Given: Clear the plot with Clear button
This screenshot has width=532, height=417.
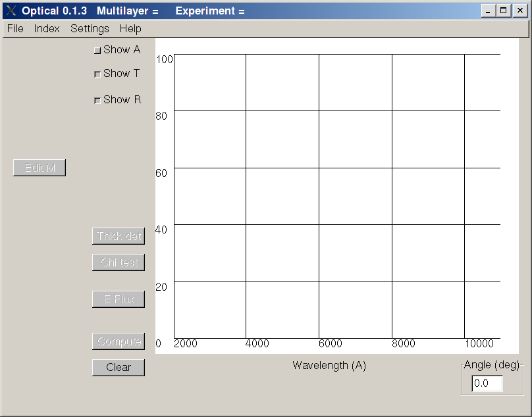Looking at the screenshot, I should pos(119,368).
